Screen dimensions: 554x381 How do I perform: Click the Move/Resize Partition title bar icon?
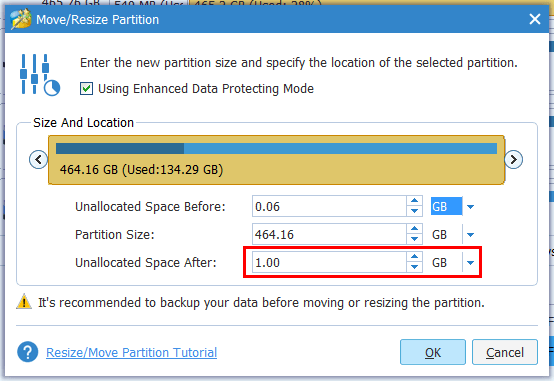20,19
